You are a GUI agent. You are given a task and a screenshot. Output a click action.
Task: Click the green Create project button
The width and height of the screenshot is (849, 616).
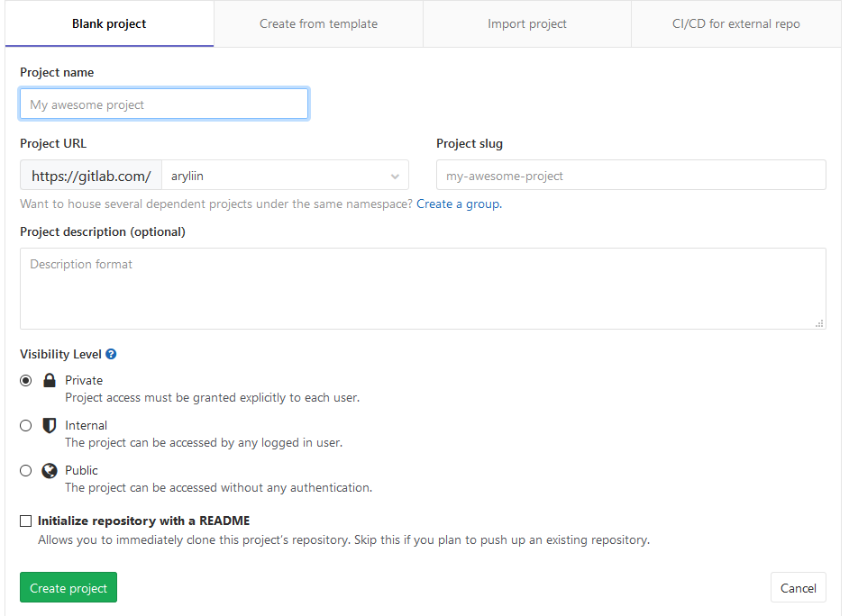[x=68, y=587]
